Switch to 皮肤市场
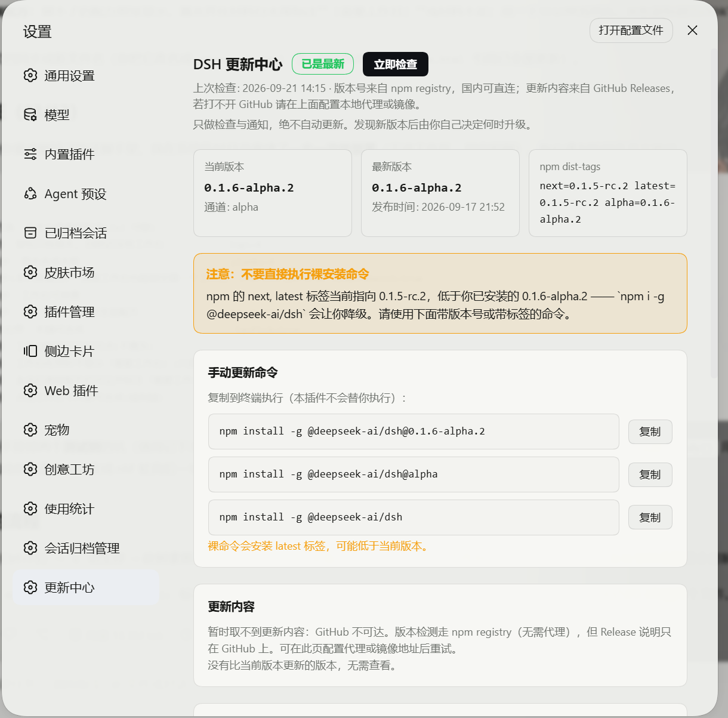The width and height of the screenshot is (728, 718). 86,272
